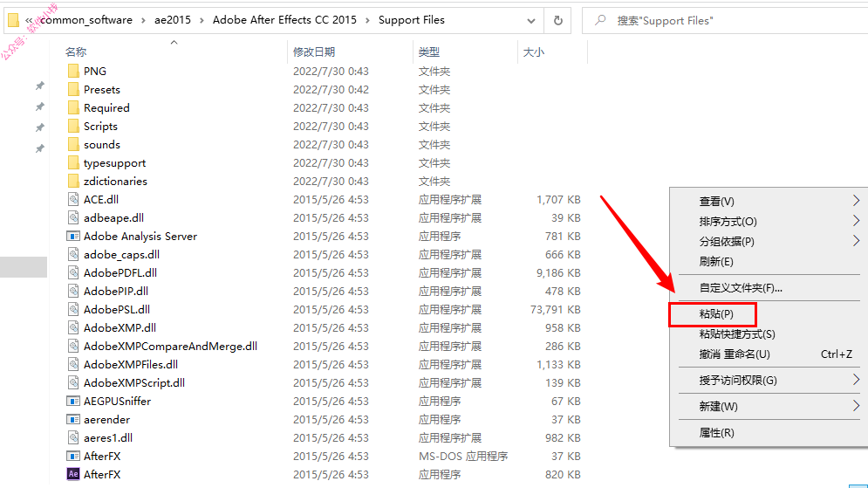Click the Presets date 2022/7/30 0:42

[331, 89]
